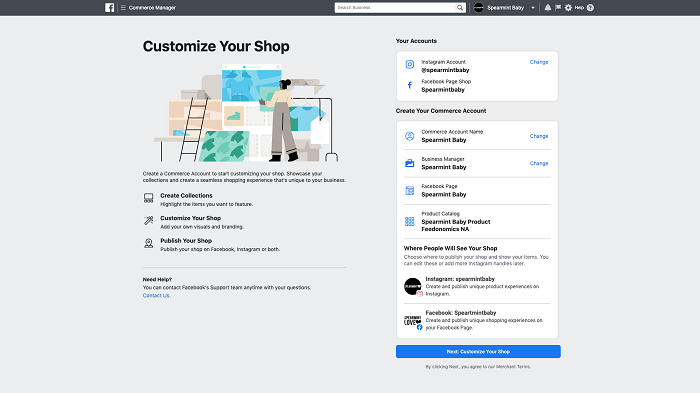Click the Facebook Page Shop icon
This screenshot has width=700, height=393.
[x=409, y=85]
